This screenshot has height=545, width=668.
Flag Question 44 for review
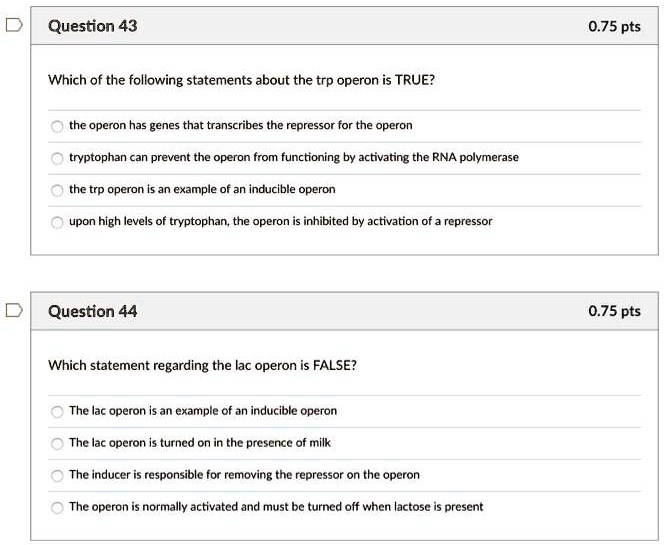pyautogui.click(x=11, y=311)
